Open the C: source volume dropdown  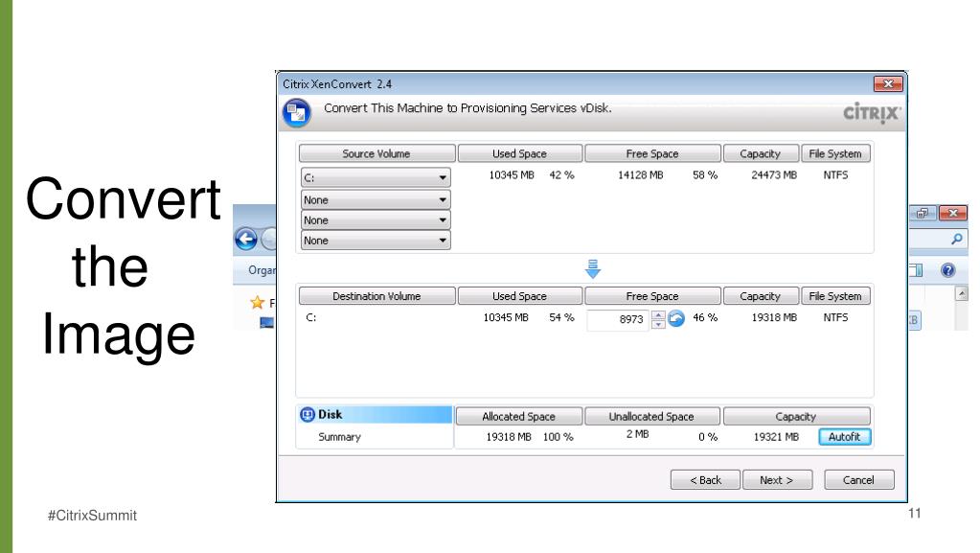tap(375, 177)
